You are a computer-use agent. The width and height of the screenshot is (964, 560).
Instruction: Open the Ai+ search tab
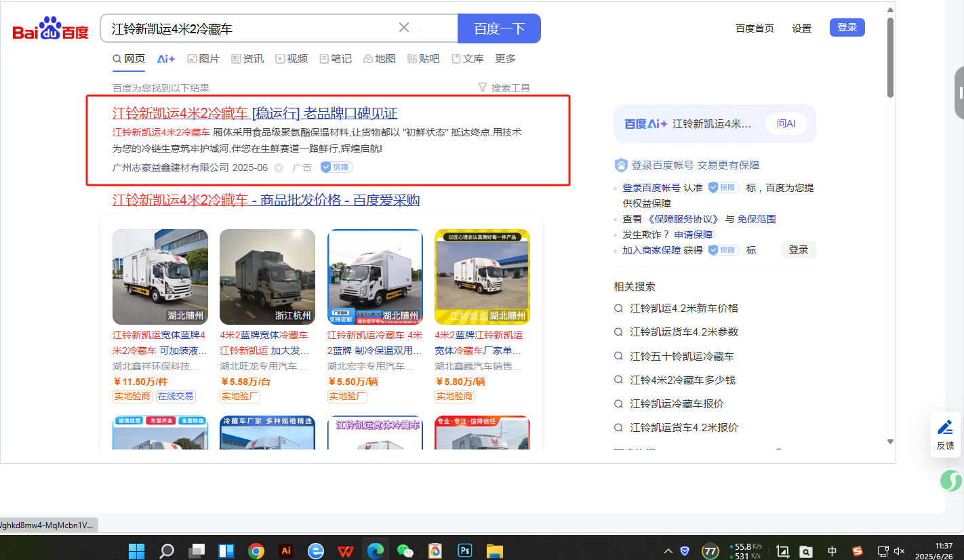coord(166,59)
